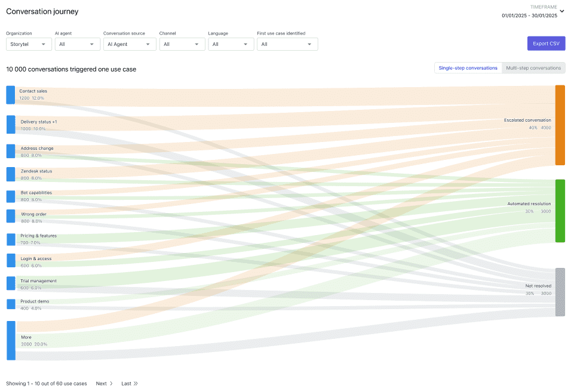Viewport: 571px width, 392px height.
Task: Click the Trial management node bar
Action: pyautogui.click(x=11, y=283)
